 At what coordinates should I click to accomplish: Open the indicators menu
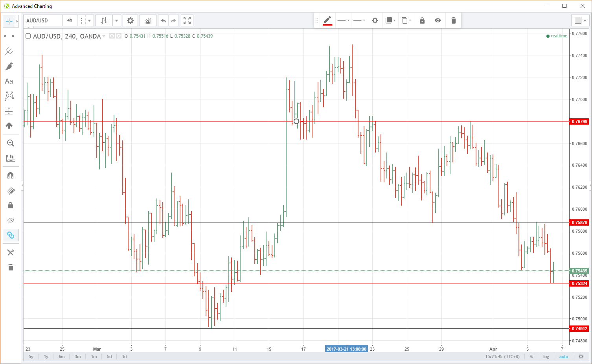click(x=148, y=20)
